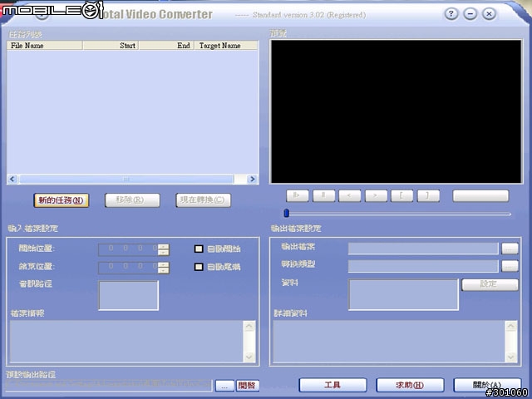Click the blank wide button beside preview controls
The height and width of the screenshot is (399, 532).
(x=480, y=196)
